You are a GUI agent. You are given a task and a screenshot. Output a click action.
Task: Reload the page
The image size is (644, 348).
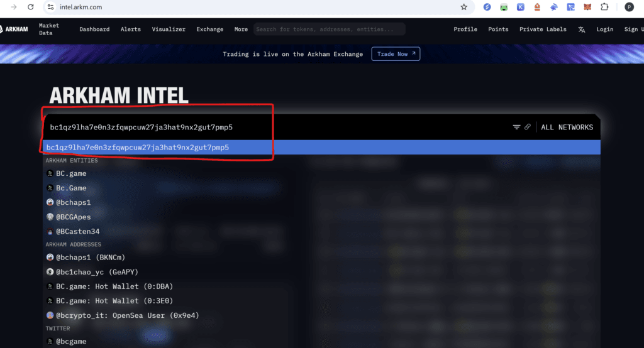click(30, 7)
